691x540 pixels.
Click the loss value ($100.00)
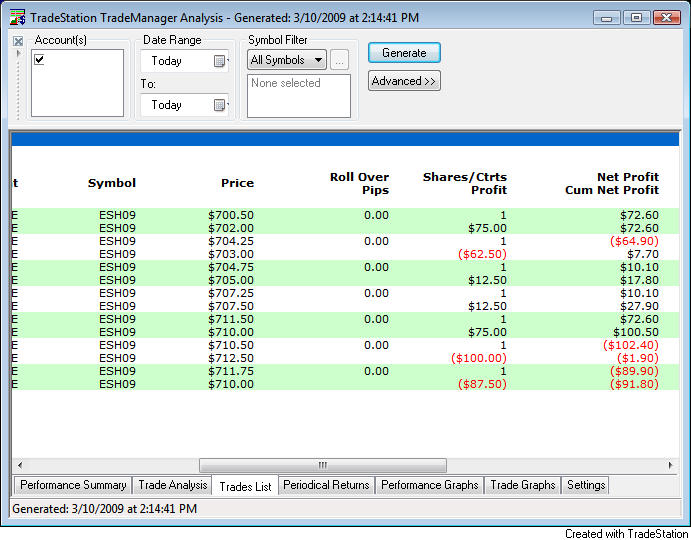pyautogui.click(x=479, y=358)
